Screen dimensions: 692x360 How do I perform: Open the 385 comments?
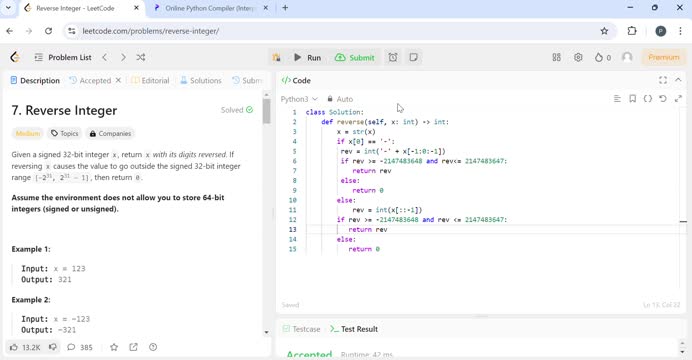point(79,347)
